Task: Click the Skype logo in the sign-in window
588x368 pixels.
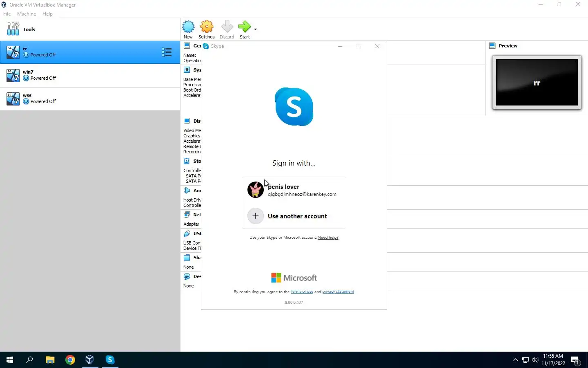Action: 294,107
